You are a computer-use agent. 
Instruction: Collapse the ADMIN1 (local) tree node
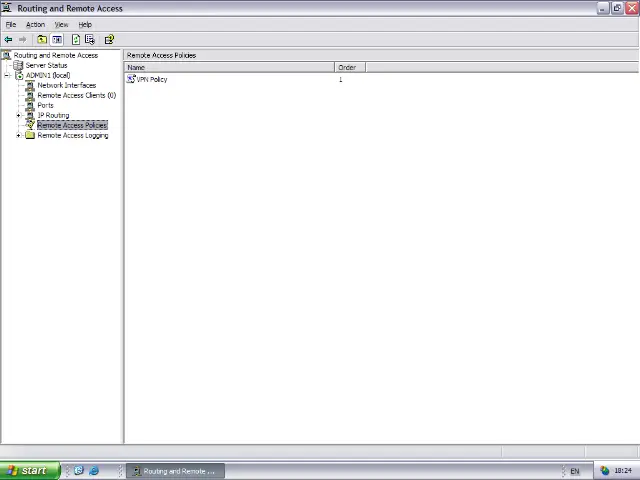[7, 75]
